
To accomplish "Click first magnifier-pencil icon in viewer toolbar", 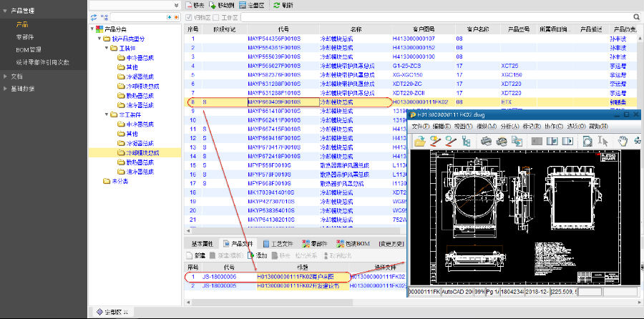I will (x=435, y=141).
